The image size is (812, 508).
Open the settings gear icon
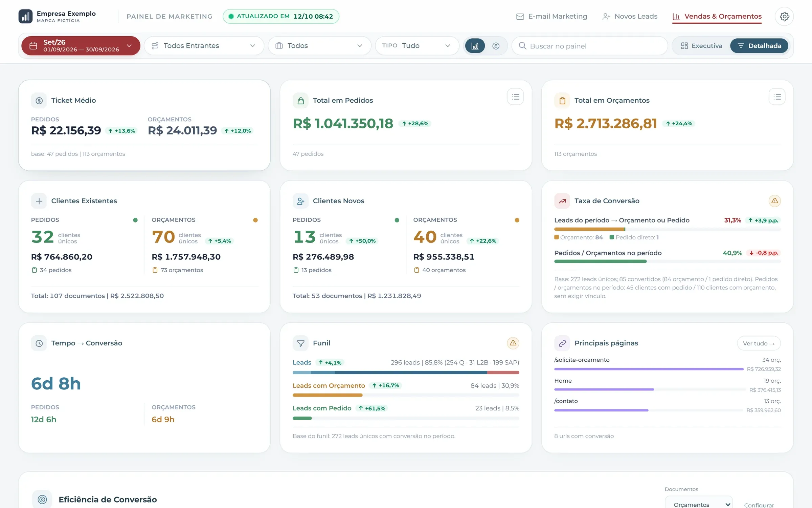784,16
